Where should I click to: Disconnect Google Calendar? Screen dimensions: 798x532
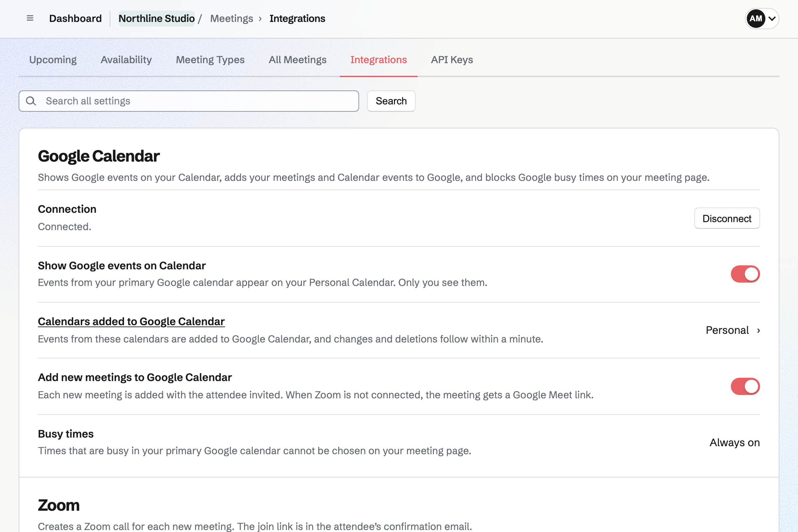(727, 218)
